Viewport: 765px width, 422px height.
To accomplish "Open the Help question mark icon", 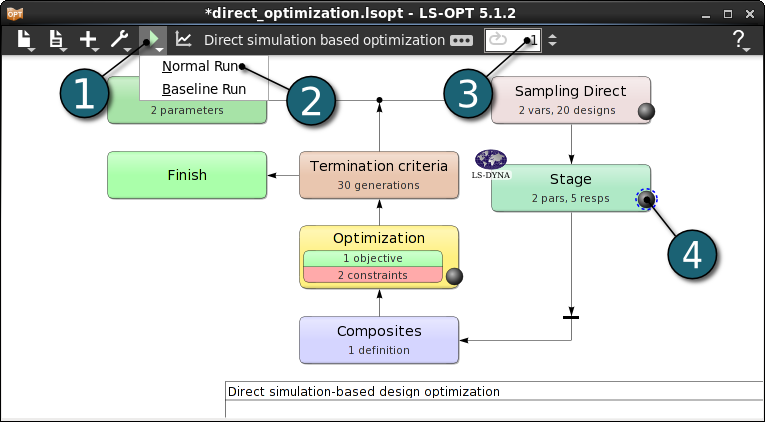I will (739, 39).
